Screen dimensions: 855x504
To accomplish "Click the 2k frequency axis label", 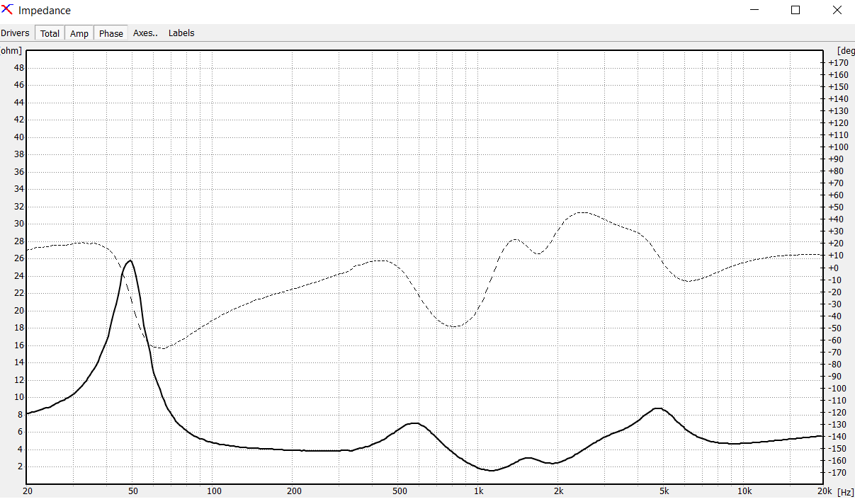I will click(559, 491).
